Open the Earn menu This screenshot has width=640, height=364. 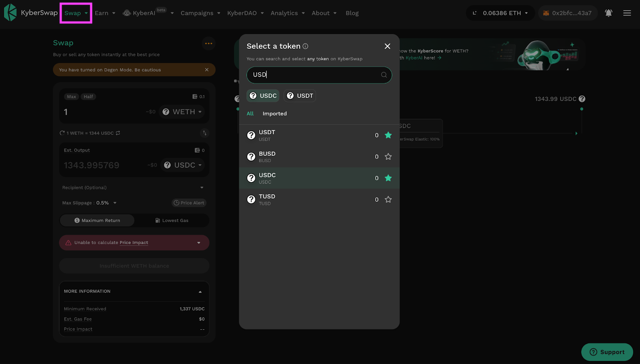coord(105,13)
